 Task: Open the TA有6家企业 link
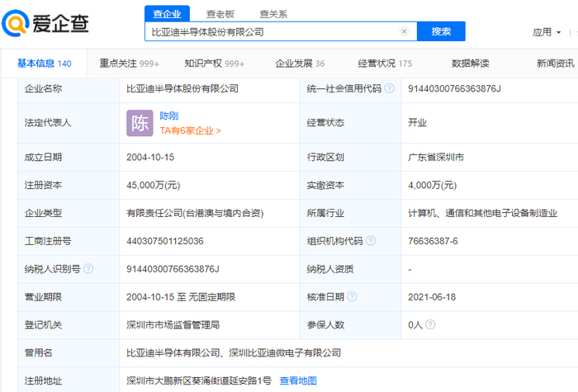[x=190, y=130]
